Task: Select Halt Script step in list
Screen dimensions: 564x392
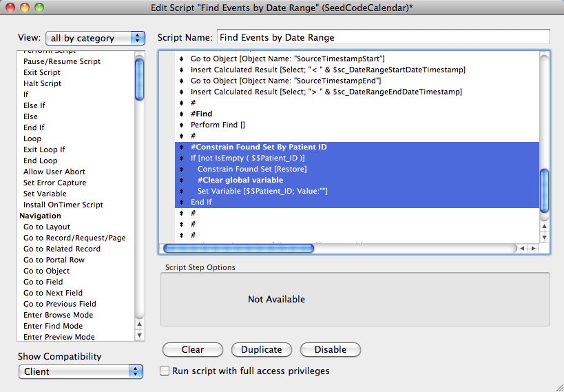Action: 42,83
